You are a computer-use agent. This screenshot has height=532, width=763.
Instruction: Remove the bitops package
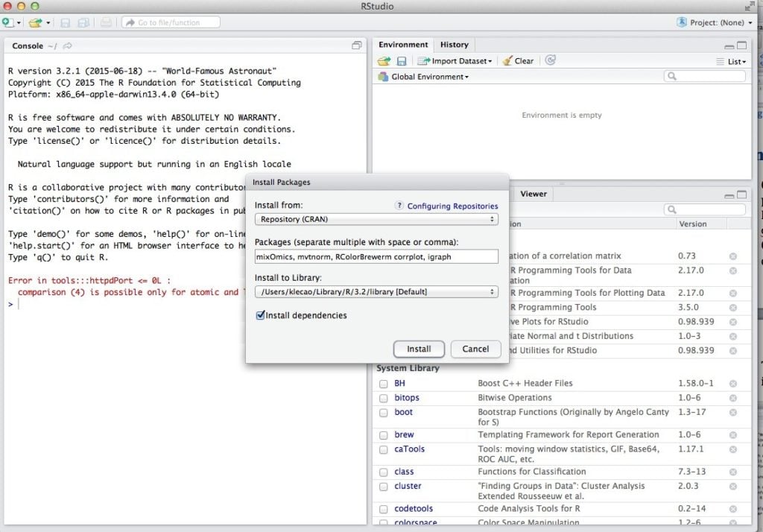pyautogui.click(x=733, y=398)
